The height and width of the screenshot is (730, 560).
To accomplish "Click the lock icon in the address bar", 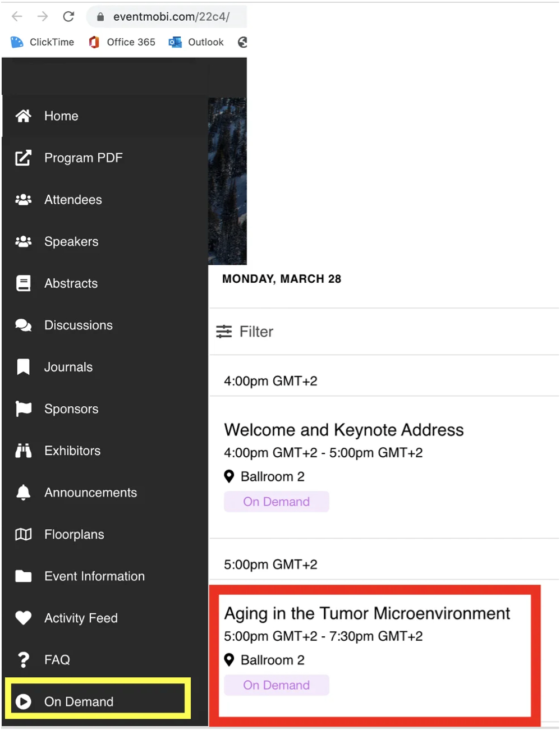I will (100, 17).
